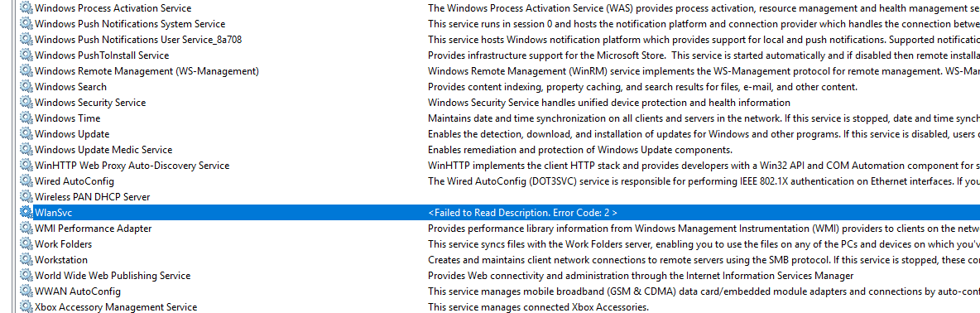Click the Failed to Read Description text
980x313 pixels.
(x=522, y=213)
